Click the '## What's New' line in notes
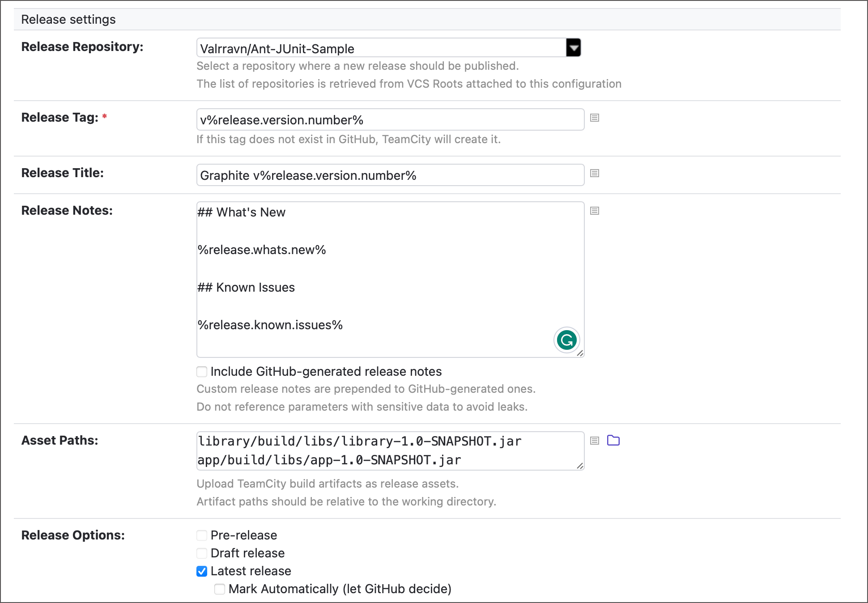Image resolution: width=868 pixels, height=603 pixels. click(242, 212)
